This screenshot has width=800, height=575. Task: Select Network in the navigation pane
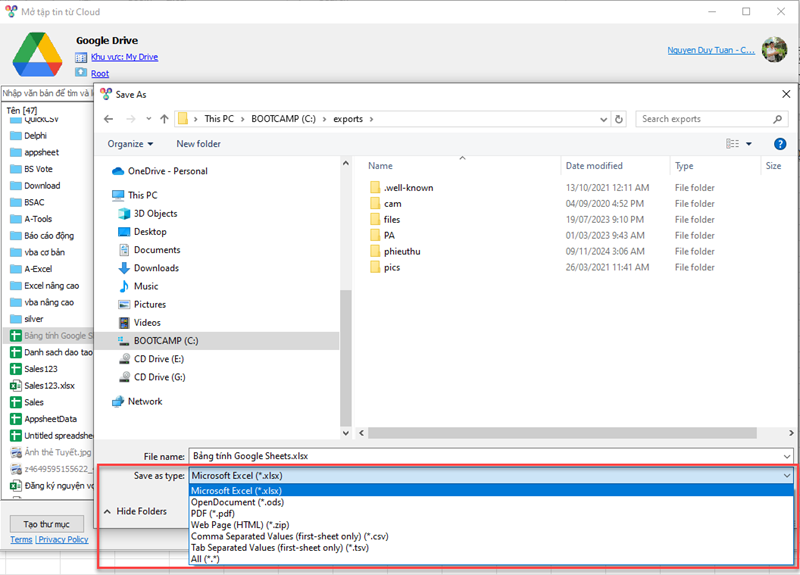click(144, 401)
